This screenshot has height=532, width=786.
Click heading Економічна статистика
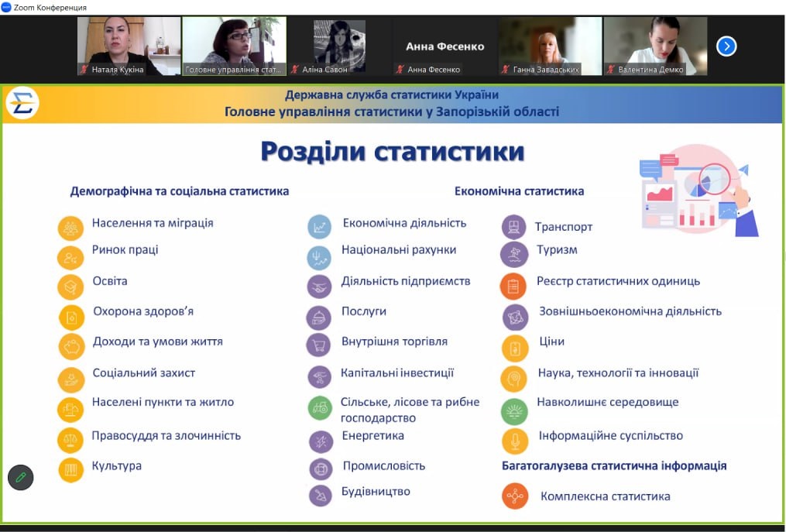click(x=520, y=191)
